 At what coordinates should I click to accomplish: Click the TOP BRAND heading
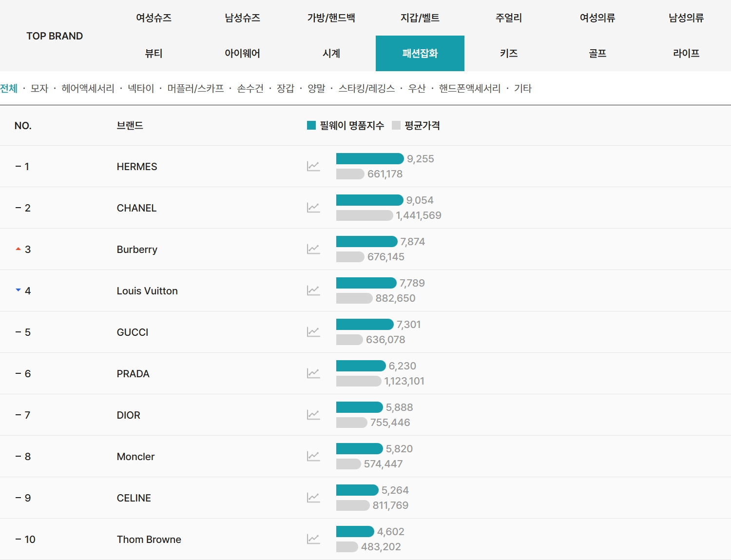tap(55, 36)
